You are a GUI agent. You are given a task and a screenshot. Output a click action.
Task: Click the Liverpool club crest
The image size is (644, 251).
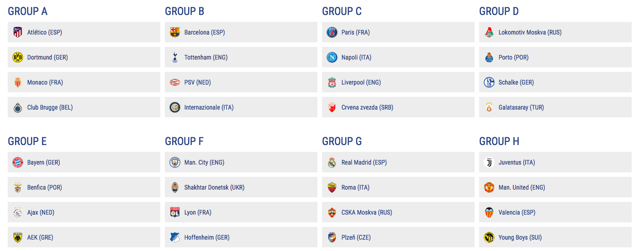[332, 82]
